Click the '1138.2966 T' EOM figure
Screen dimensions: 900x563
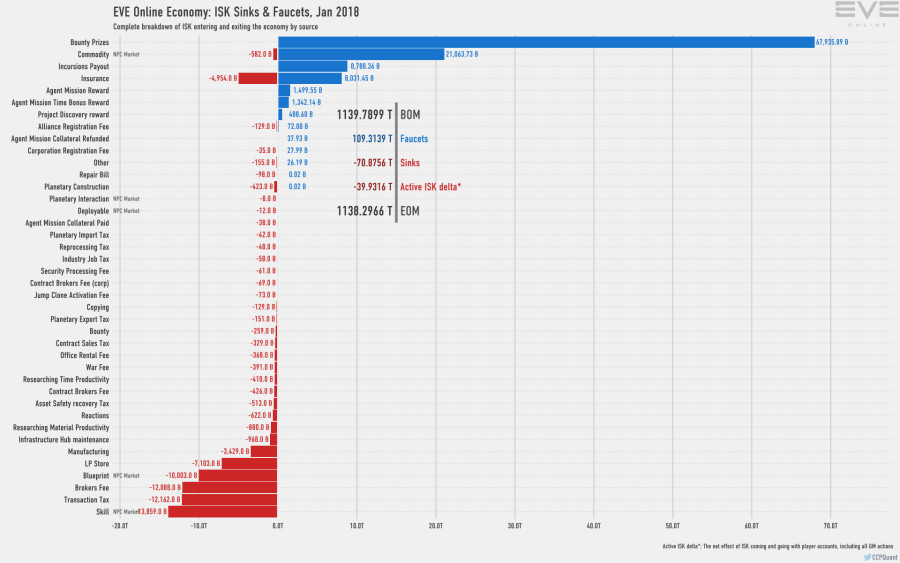pos(364,211)
